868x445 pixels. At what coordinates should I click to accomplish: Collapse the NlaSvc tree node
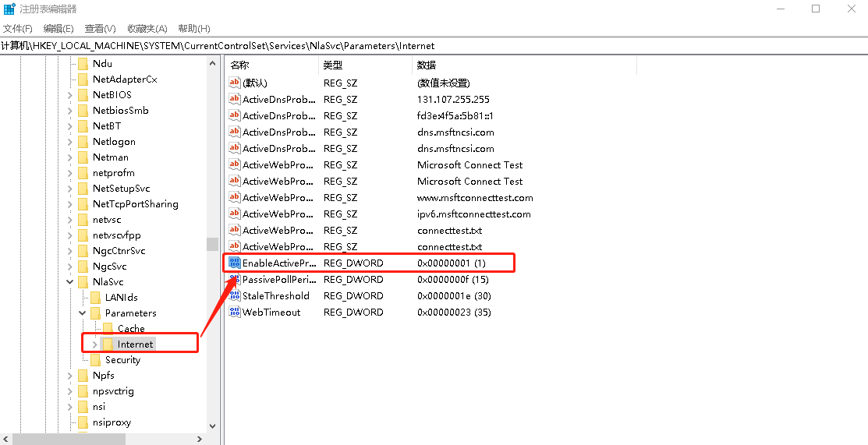coord(69,281)
